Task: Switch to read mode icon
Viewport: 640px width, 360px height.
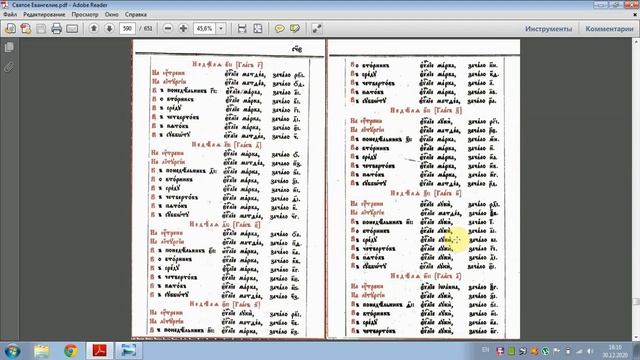Action: point(317,29)
